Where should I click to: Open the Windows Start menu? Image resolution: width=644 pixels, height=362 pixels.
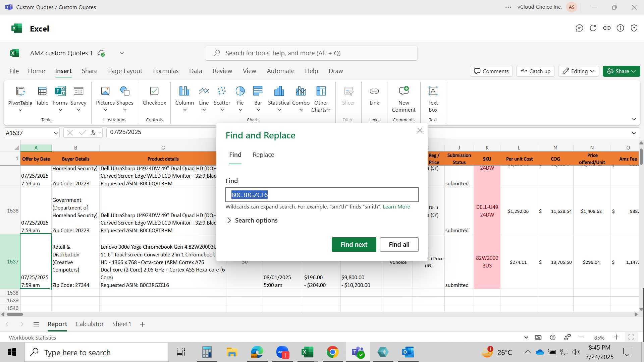[12, 352]
